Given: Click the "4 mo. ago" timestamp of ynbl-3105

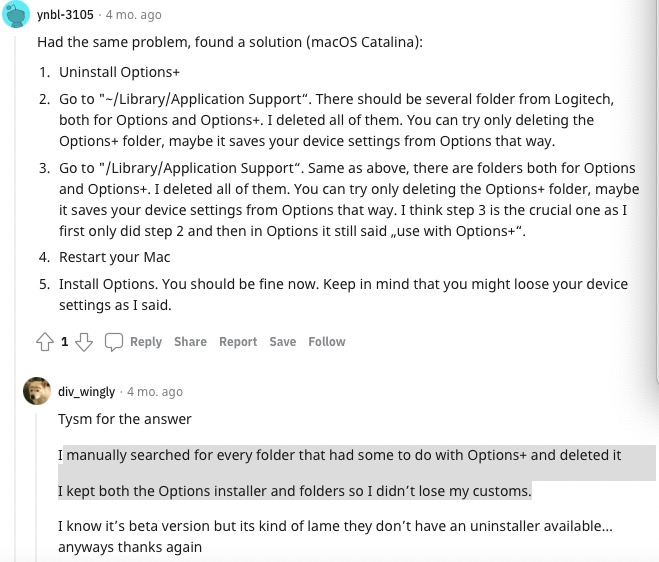Looking at the screenshot, I should pyautogui.click(x=133, y=16).
